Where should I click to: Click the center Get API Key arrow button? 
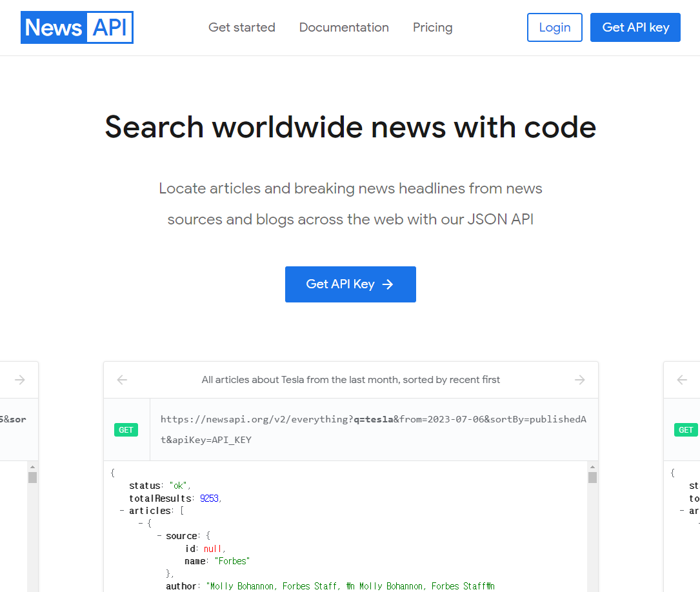(x=350, y=284)
